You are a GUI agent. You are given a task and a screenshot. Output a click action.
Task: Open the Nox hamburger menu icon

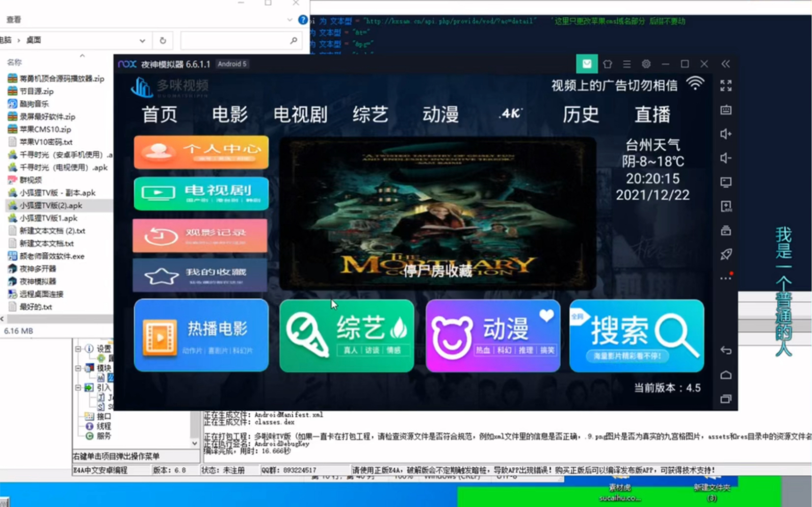pyautogui.click(x=626, y=64)
